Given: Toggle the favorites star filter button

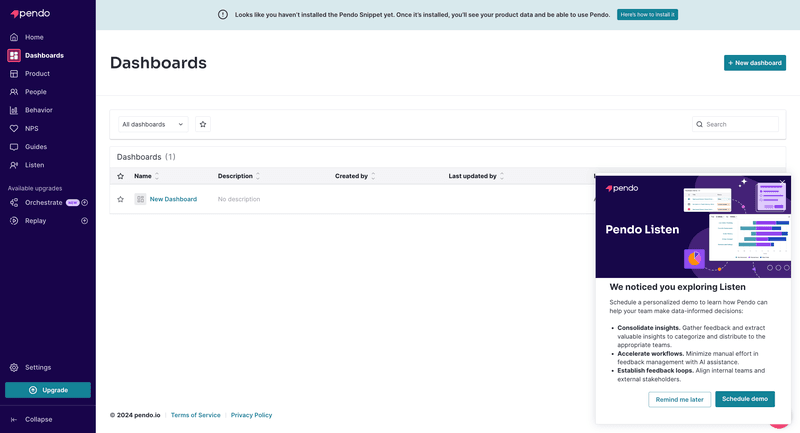Looking at the screenshot, I should (203, 124).
